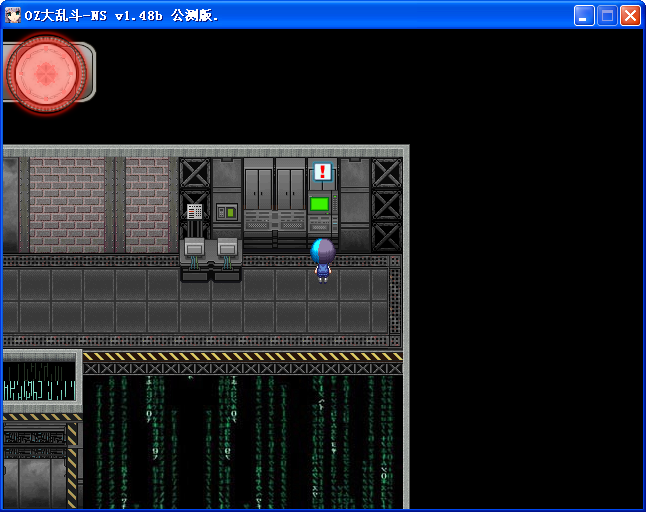Click the right grey locker doors

click(290, 189)
